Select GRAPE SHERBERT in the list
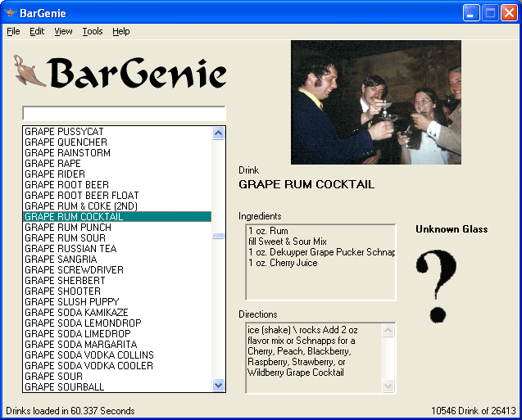Viewport: 522px width, 420px height. click(117, 281)
